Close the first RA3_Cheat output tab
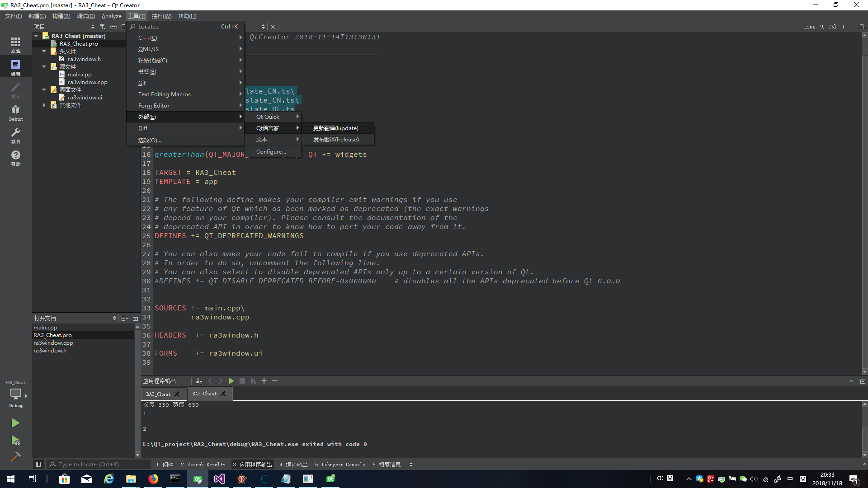Viewport: 868px width, 488px height. (x=177, y=394)
